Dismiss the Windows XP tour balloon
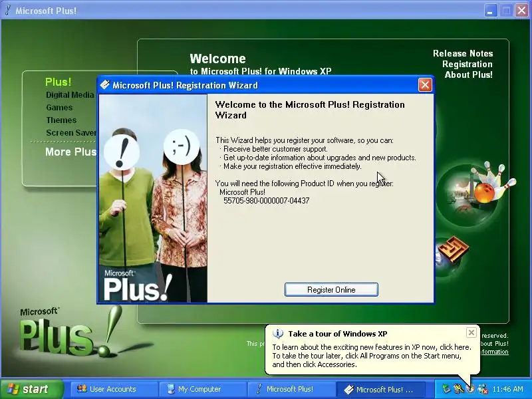The width and height of the screenshot is (532, 399). tap(471, 332)
